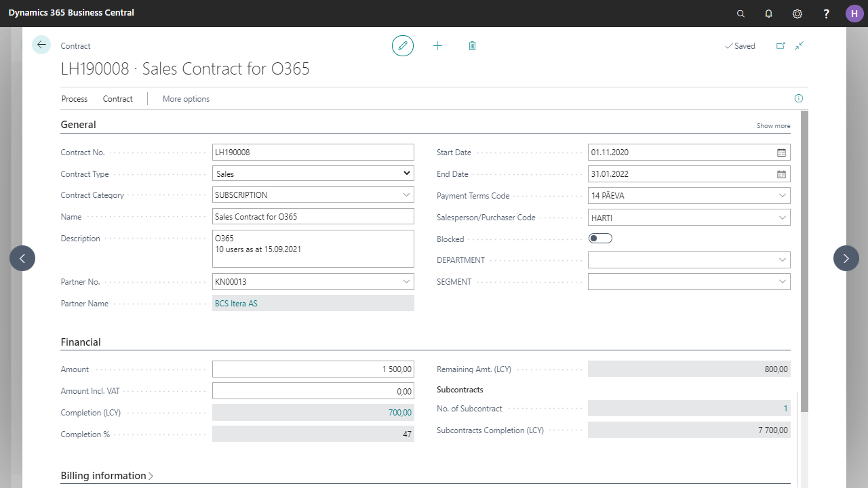Click the Amount input field

click(x=313, y=369)
